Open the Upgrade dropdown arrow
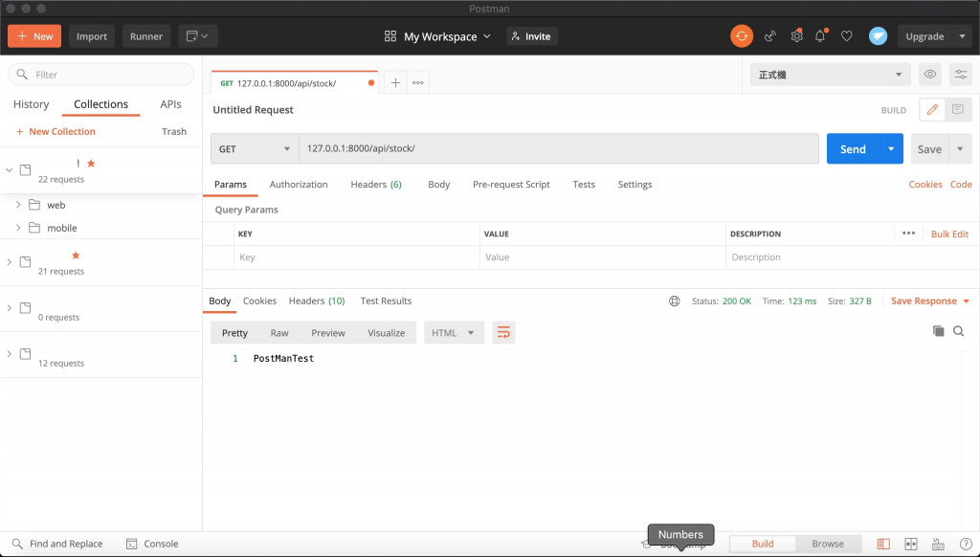Image resolution: width=980 pixels, height=557 pixels. click(963, 36)
